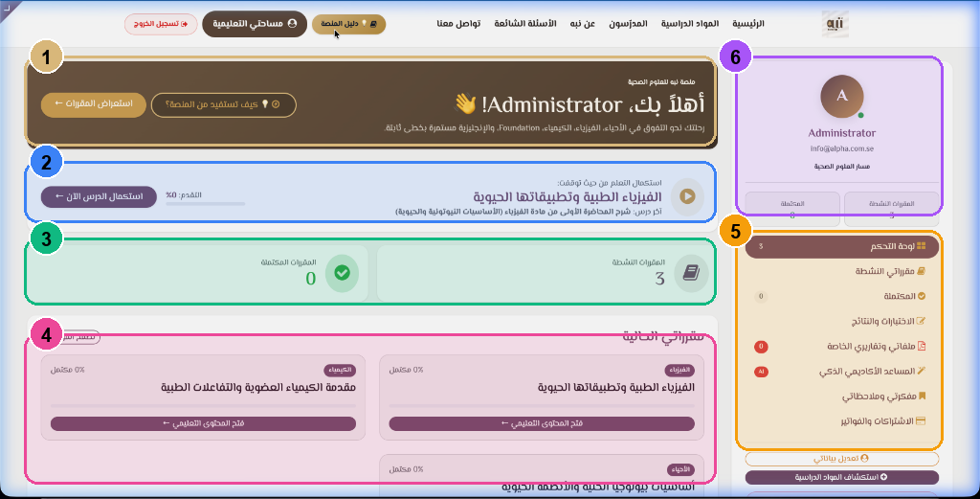The width and height of the screenshot is (980, 499).
Task: Open ملفاتي وتقاريري الخاصة via its PDF icon
Action: [922, 347]
